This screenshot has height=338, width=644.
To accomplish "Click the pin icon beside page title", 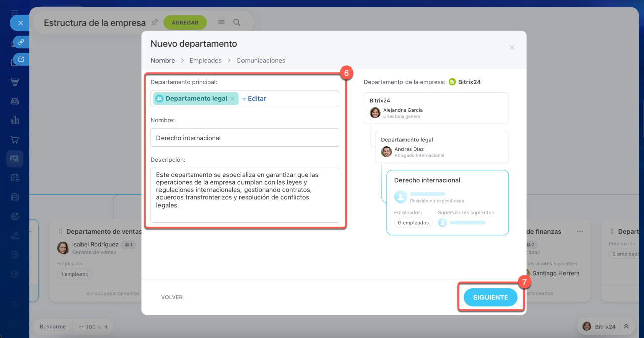I will click(x=155, y=22).
